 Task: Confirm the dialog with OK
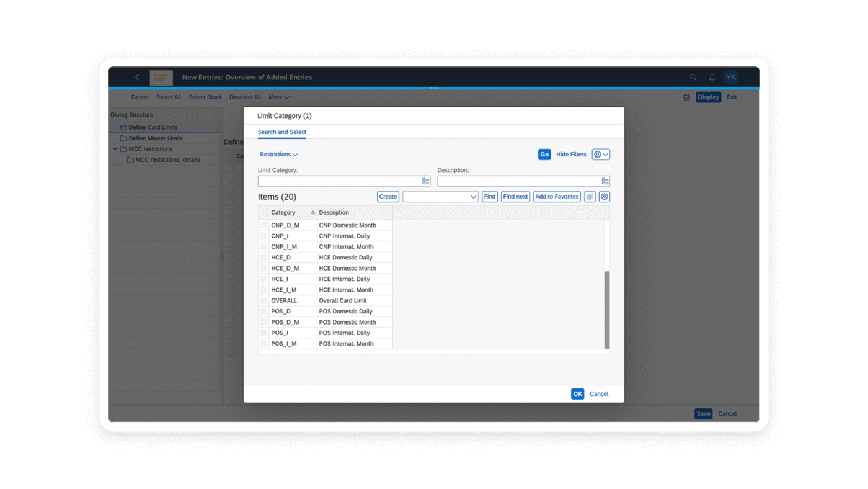pos(577,393)
